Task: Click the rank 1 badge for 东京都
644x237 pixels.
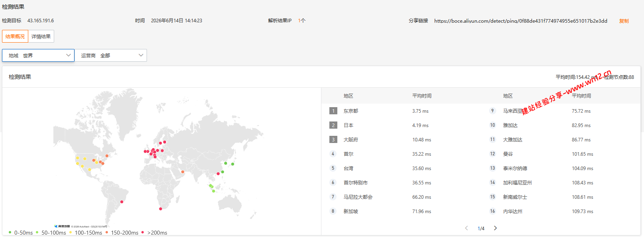Action: (333, 111)
